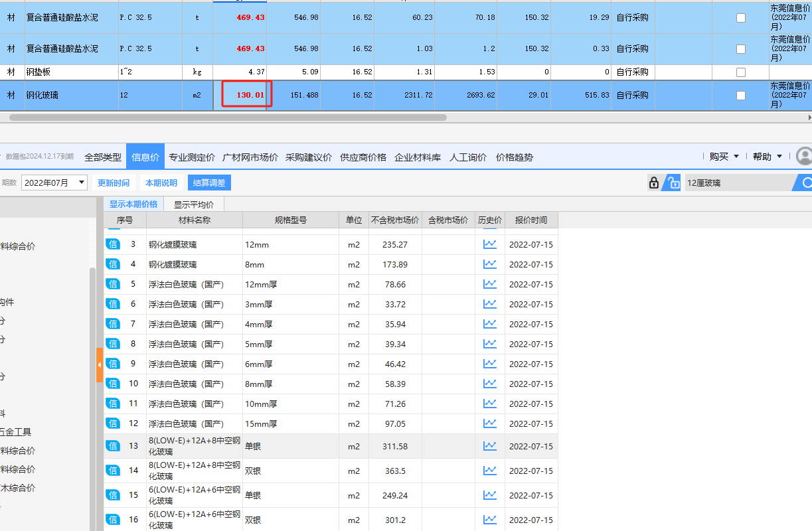The image size is (812, 531).
Task: Switch to the 全部类型 tab
Action: tap(103, 157)
